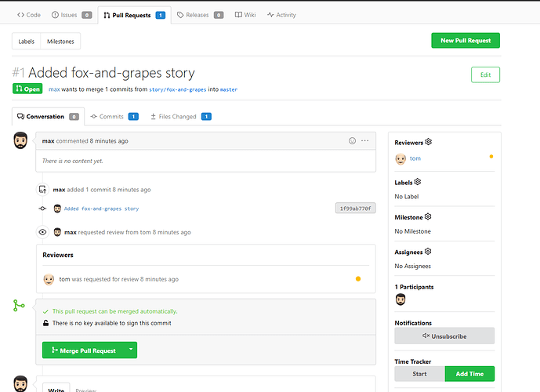
Task: Click the participant avatar in sidebar
Action: [x=400, y=300]
